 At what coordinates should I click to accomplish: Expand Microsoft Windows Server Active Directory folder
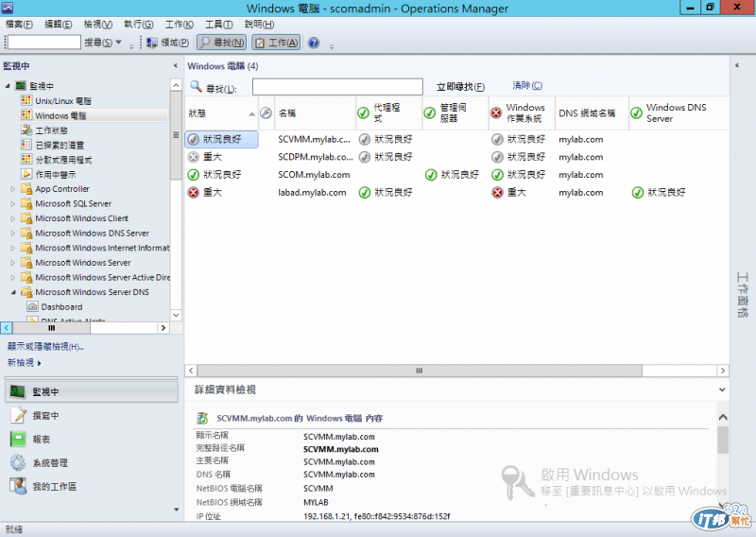click(x=13, y=277)
